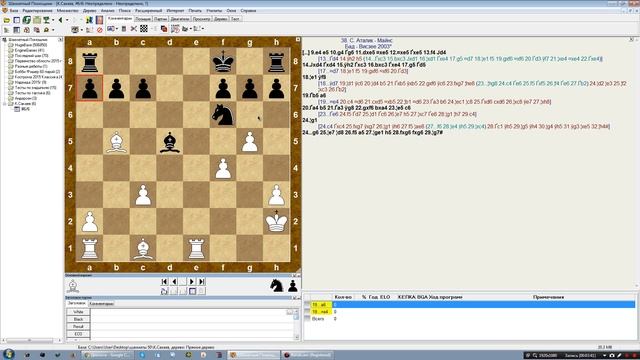Image resolution: width=640 pixels, height=360 pixels.
Task: Open the dropdown arrow next to the engine monitor icon
Action: pyautogui.click(x=82, y=30)
